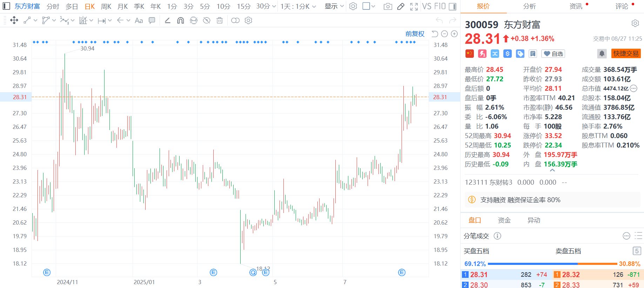Add a comment bubble annotation
The width and height of the screenshot is (644, 288).
coord(152,20)
